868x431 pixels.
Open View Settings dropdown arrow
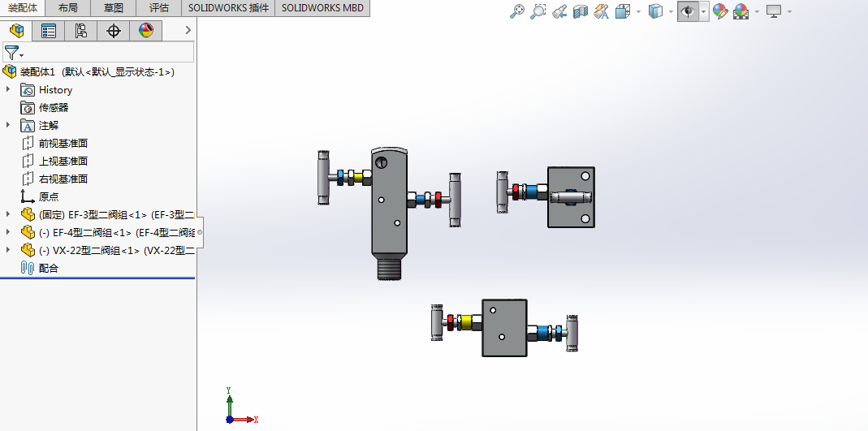789,11
